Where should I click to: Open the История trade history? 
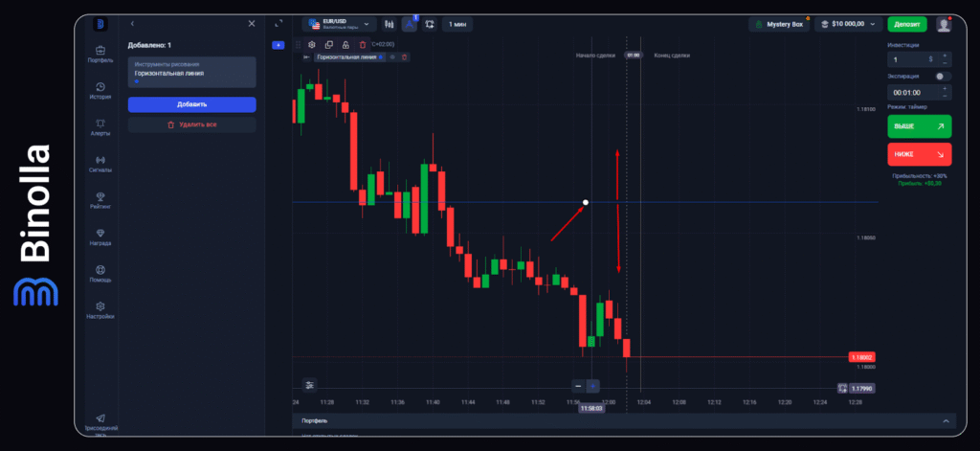pos(100,90)
